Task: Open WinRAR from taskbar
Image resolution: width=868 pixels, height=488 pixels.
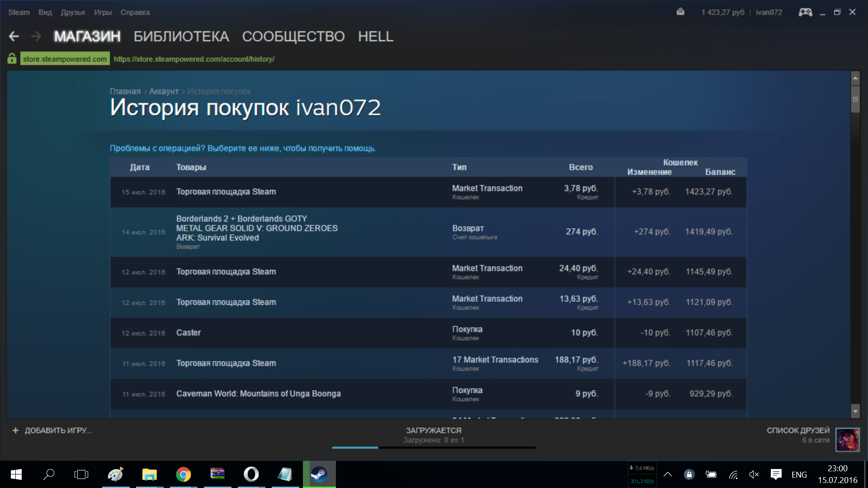Action: coord(217,474)
